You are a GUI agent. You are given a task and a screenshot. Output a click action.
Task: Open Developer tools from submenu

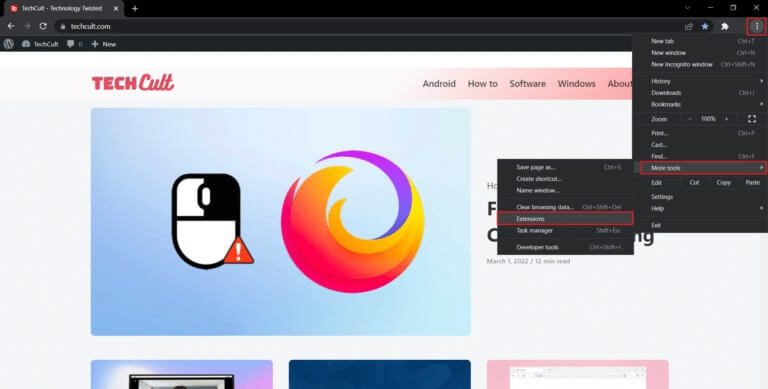tap(565, 247)
